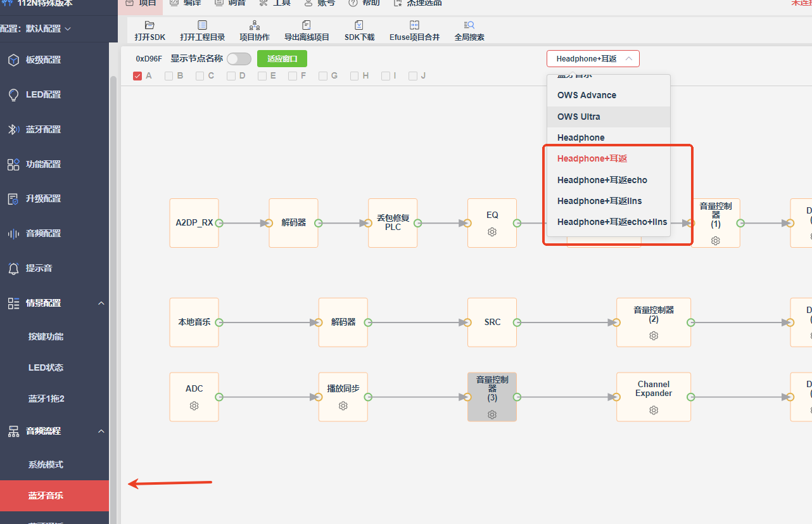The height and width of the screenshot is (524, 812).
Task: Click the Efuse项目合并 icon
Action: pyautogui.click(x=414, y=25)
